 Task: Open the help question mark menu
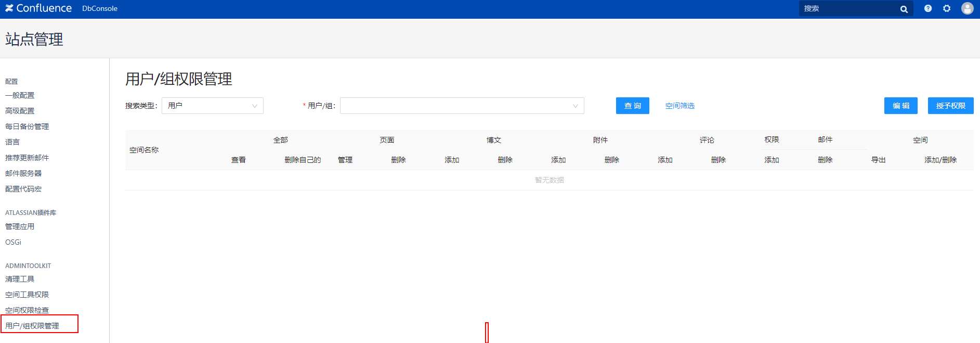point(928,8)
